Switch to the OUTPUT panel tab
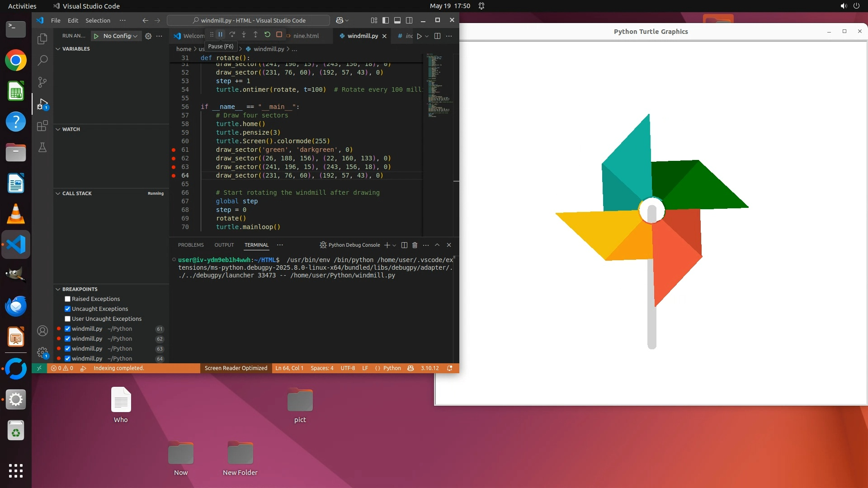The image size is (868, 488). point(224,245)
